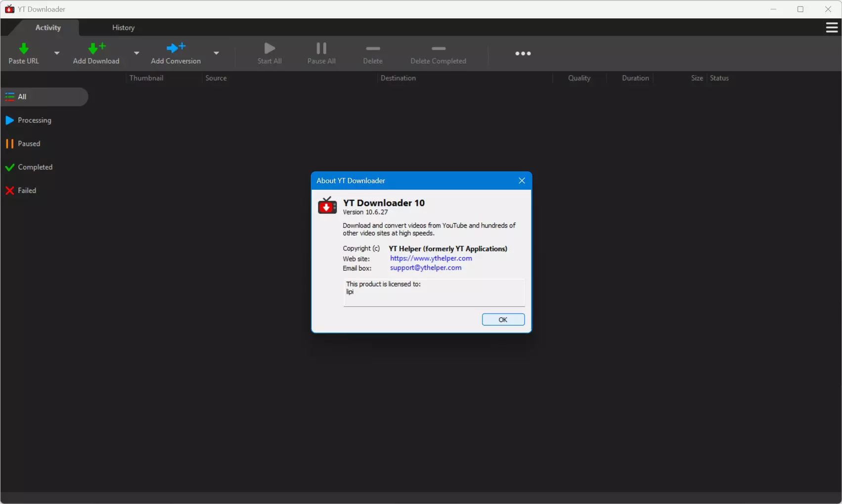Click the Start All play icon
Screen dimensions: 842x504
point(269,48)
